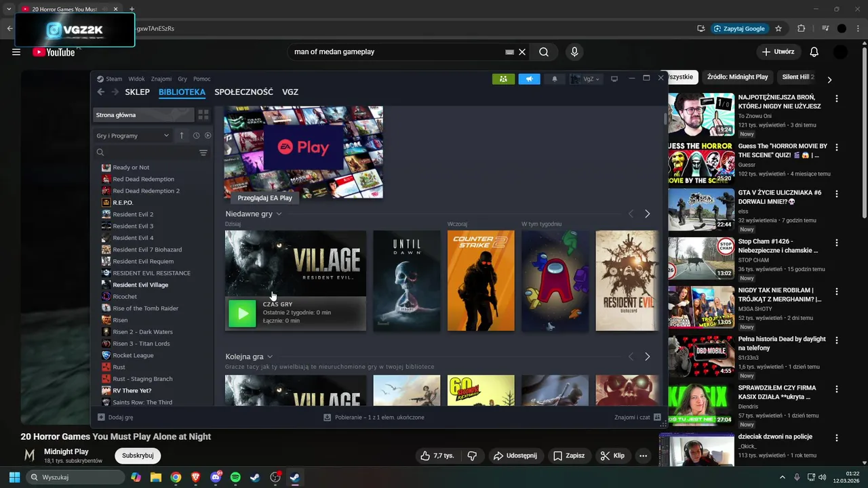
Task: Switch to SPOŁECZNOŚĆ tab
Action: pyautogui.click(x=243, y=92)
